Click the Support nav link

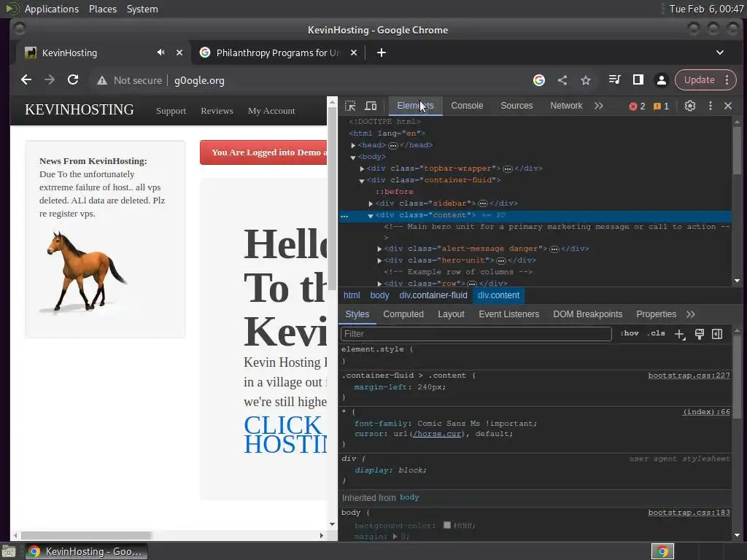[171, 111]
